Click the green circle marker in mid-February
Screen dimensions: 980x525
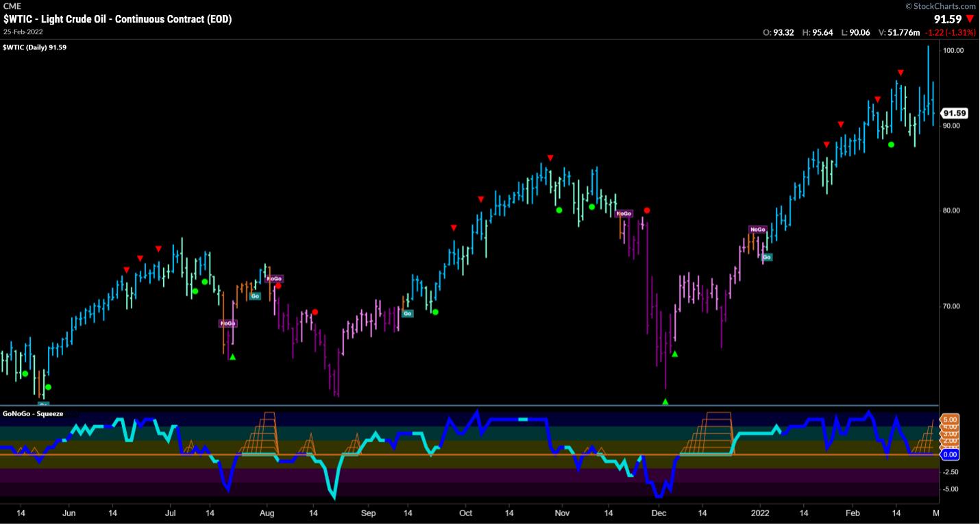pyautogui.click(x=891, y=145)
